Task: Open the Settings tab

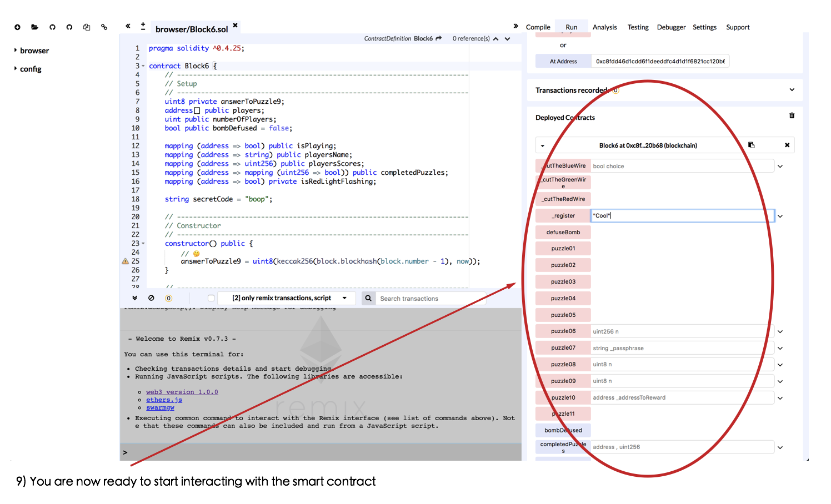Action: click(704, 27)
